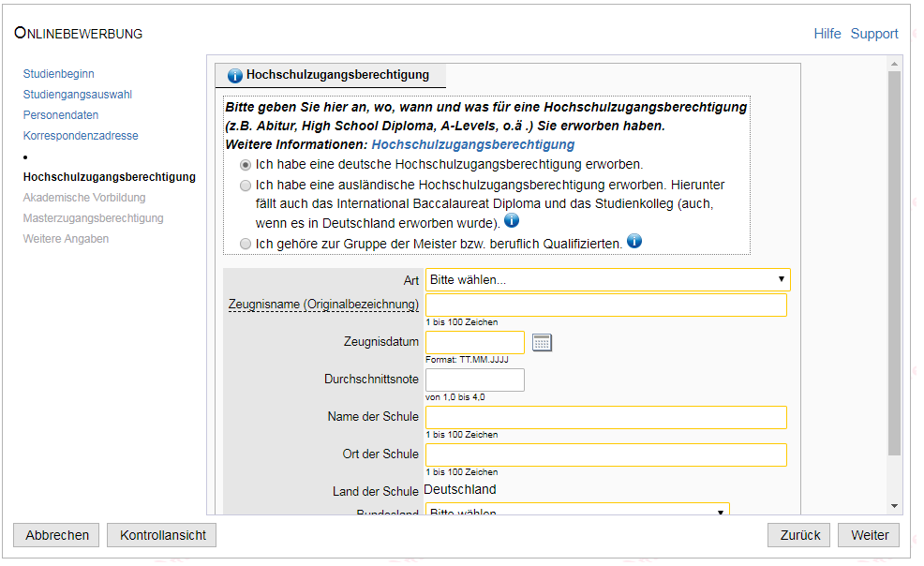Open Studiengangsauswahl step in sidebar
This screenshot has height=566, width=924.
click(x=77, y=95)
